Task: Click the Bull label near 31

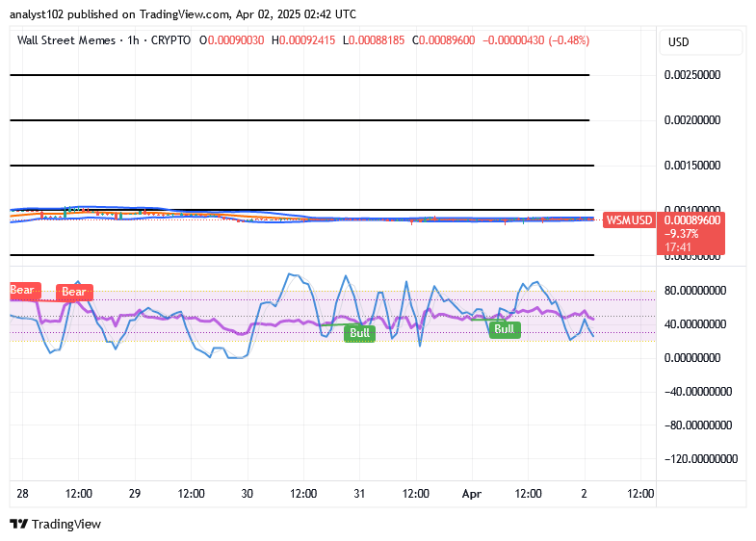Action: [x=359, y=333]
